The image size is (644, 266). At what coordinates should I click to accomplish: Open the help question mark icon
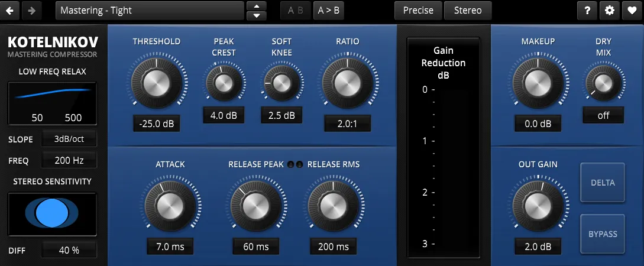[587, 11]
